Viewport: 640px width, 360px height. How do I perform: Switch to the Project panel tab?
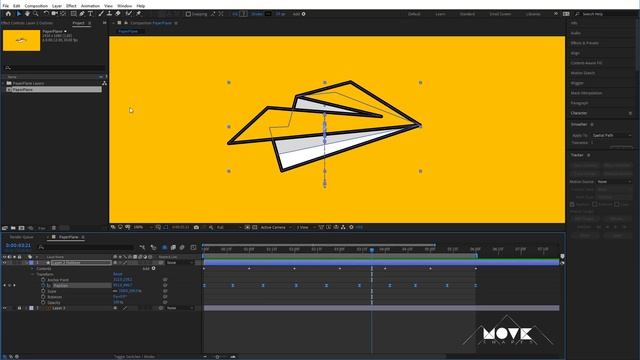click(x=78, y=23)
